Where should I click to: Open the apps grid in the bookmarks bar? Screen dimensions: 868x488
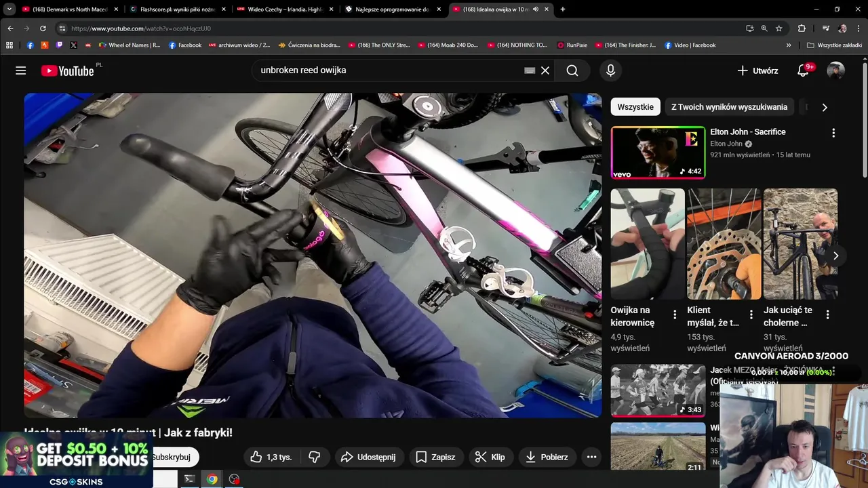click(x=9, y=45)
